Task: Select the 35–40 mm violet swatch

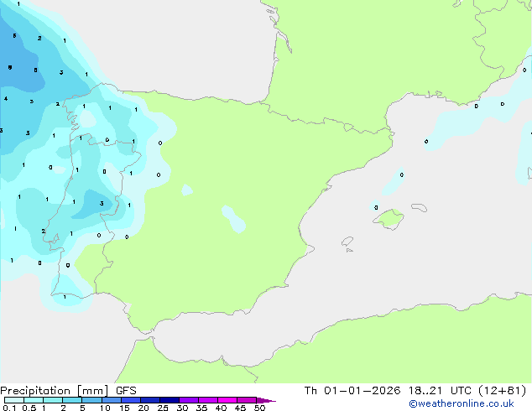Action: (x=208, y=400)
